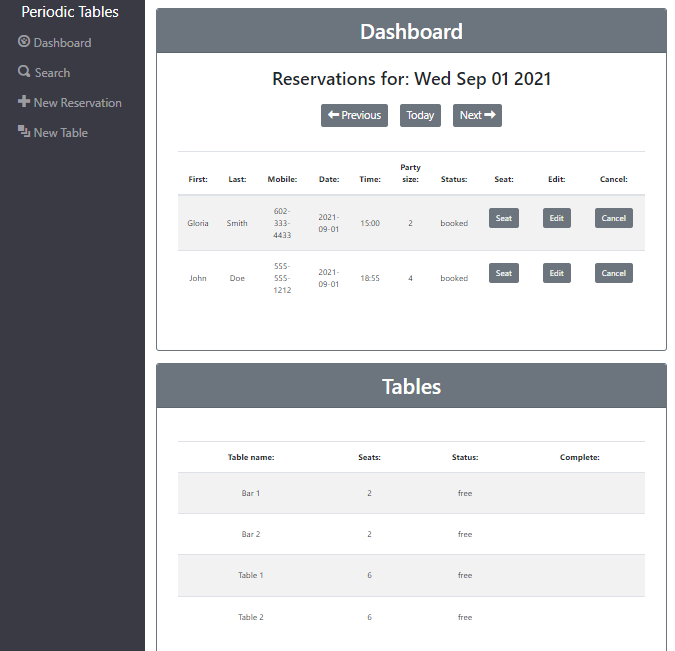The image size is (675, 651).
Task: Click the 'Reservations for: Wed Sep 01 2021' heading
Action: pos(412,79)
